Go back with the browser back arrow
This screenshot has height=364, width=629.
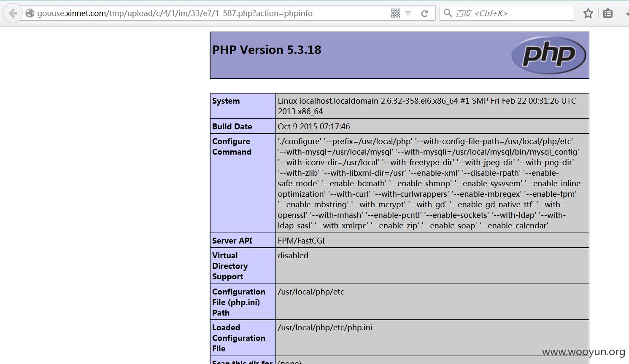(x=13, y=13)
